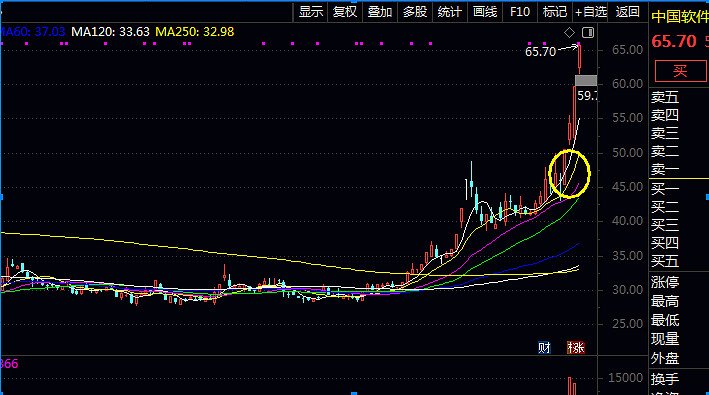Click the red 买 buy button

[680, 71]
